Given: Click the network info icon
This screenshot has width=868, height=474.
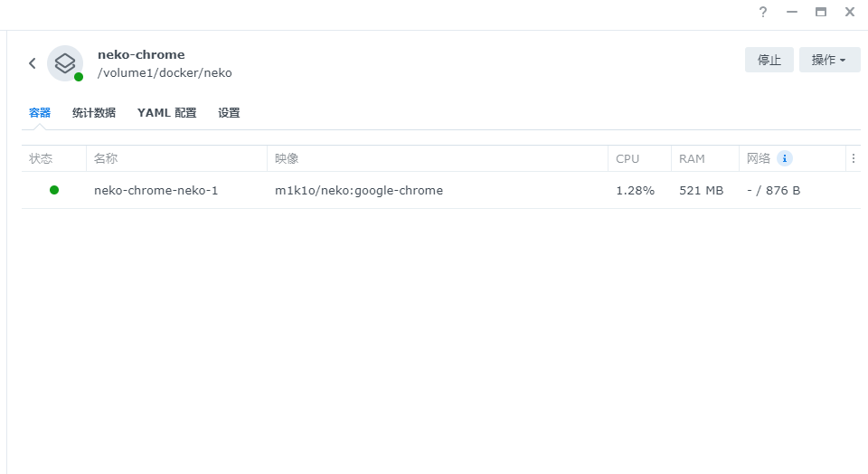Looking at the screenshot, I should coord(785,158).
